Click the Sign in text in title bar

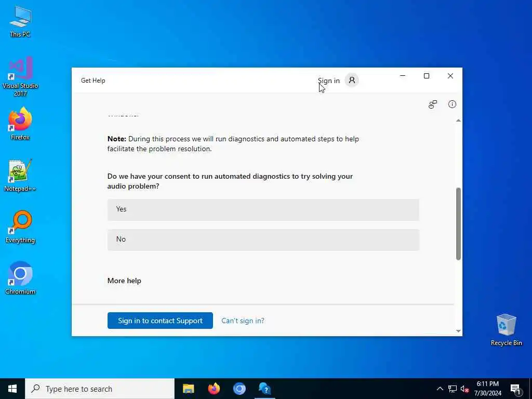pyautogui.click(x=329, y=81)
